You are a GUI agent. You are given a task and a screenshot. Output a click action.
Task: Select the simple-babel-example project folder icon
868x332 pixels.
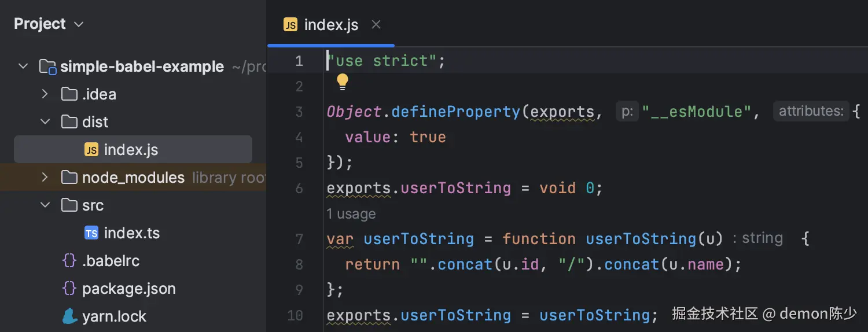pos(47,67)
